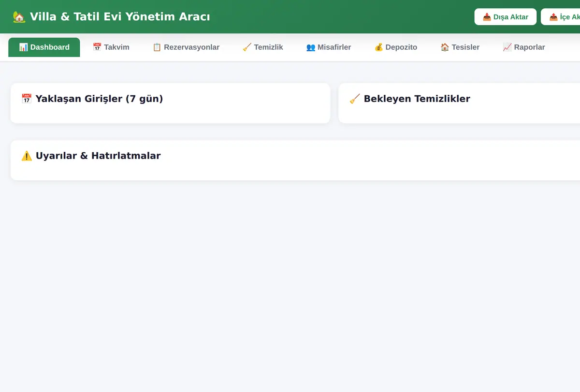The width and height of the screenshot is (580, 392).
Task: Go to the Temizlik tab
Action: click(263, 47)
